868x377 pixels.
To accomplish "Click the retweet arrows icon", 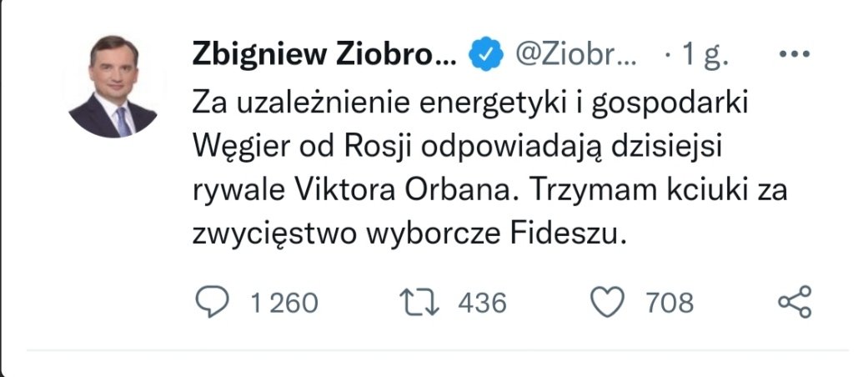I will coord(417,302).
